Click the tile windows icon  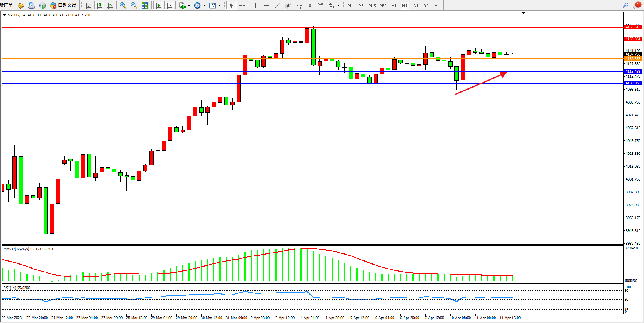coord(145,5)
